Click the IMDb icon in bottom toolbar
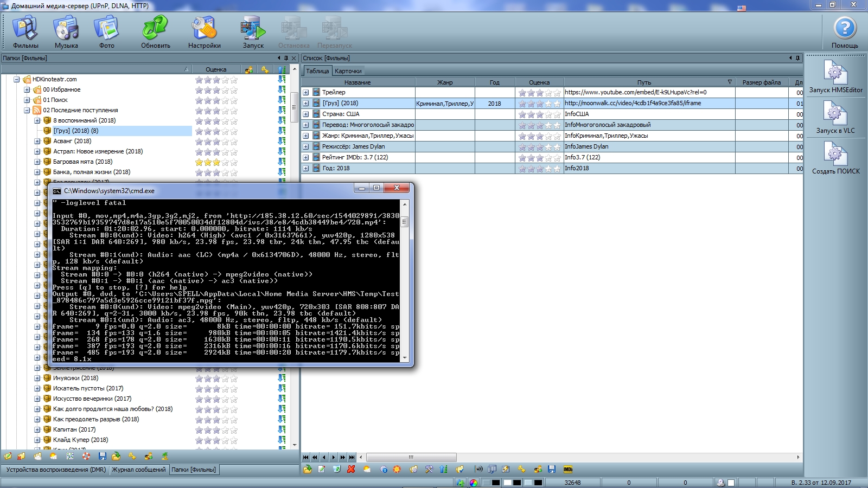Image resolution: width=868 pixels, height=488 pixels. 568,469
